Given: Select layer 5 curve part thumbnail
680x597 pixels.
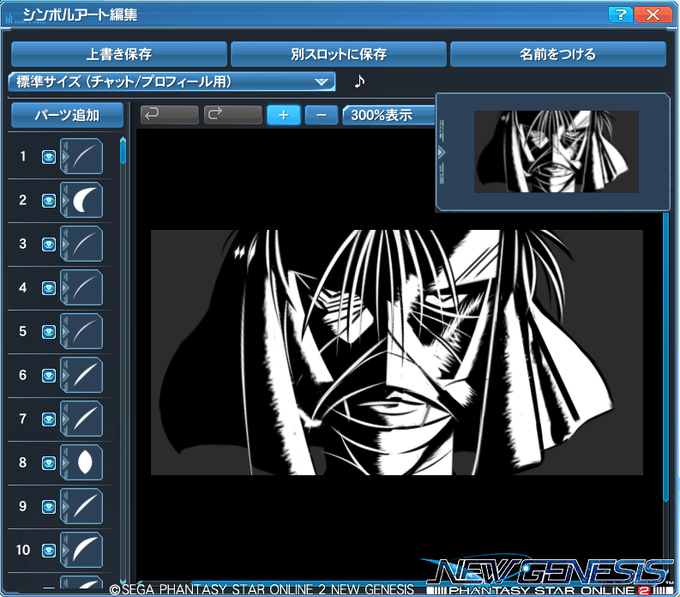Looking at the screenshot, I should [x=82, y=332].
